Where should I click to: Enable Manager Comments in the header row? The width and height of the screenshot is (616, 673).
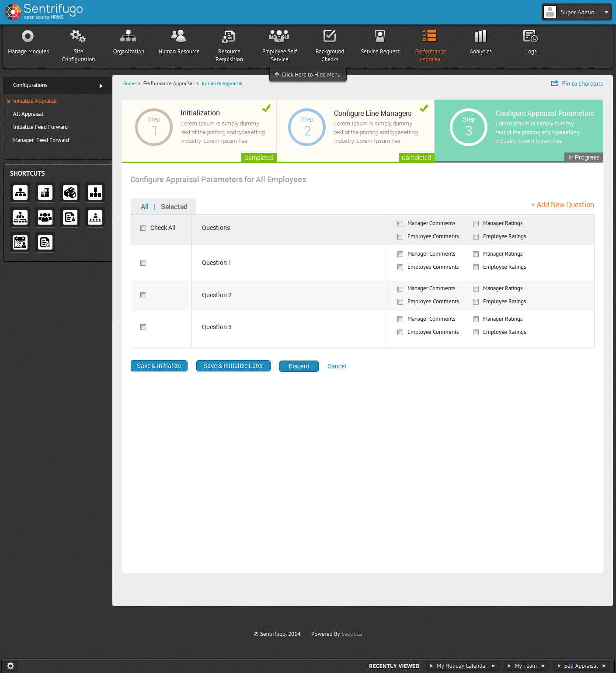(x=400, y=223)
